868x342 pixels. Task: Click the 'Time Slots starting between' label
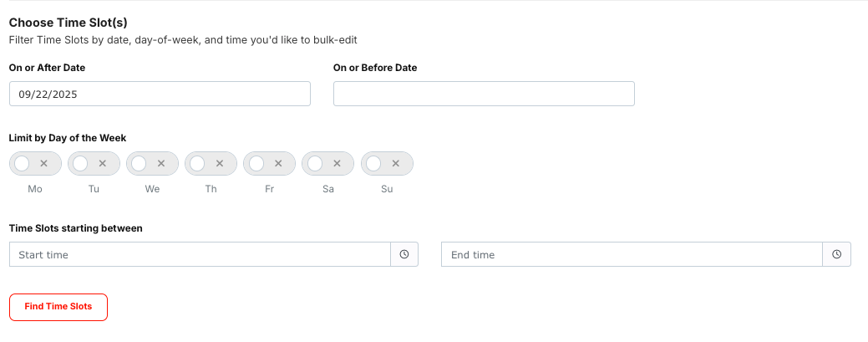pyautogui.click(x=76, y=228)
